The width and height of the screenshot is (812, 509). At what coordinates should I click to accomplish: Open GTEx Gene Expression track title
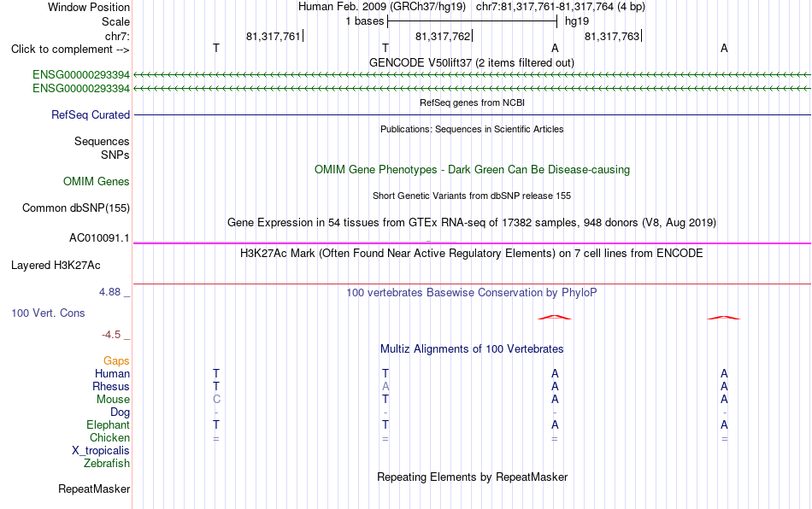click(x=472, y=223)
